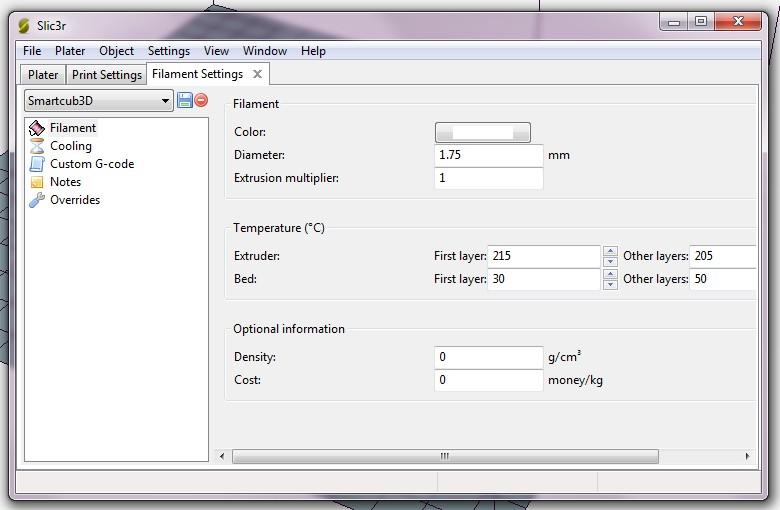780x510 pixels.
Task: Click the Custom G-code scroll icon
Action: coord(37,164)
